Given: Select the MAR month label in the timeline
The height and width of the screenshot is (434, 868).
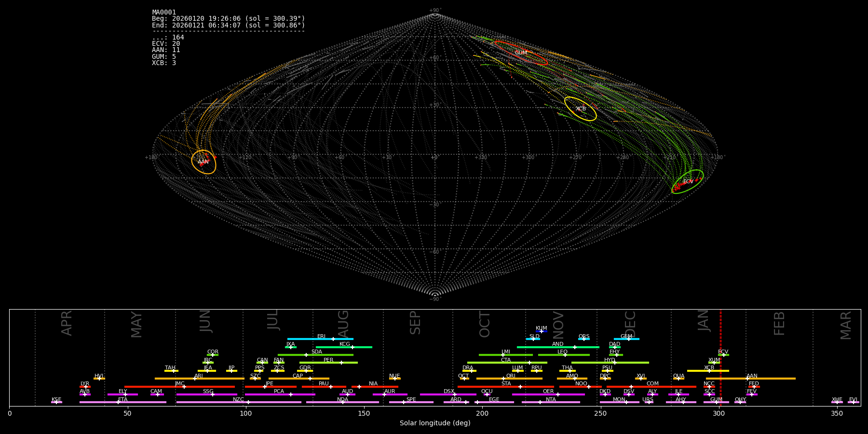Looking at the screenshot, I should click(846, 325).
